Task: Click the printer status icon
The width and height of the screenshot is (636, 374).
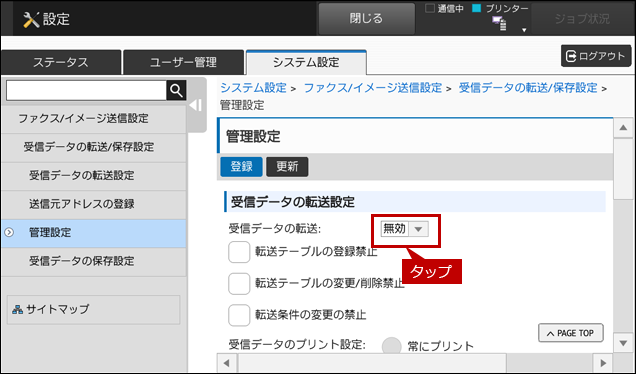Action: pyautogui.click(x=499, y=23)
